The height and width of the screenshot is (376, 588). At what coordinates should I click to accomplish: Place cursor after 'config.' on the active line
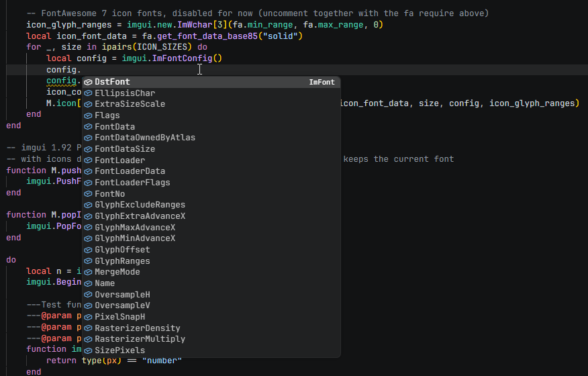point(81,70)
